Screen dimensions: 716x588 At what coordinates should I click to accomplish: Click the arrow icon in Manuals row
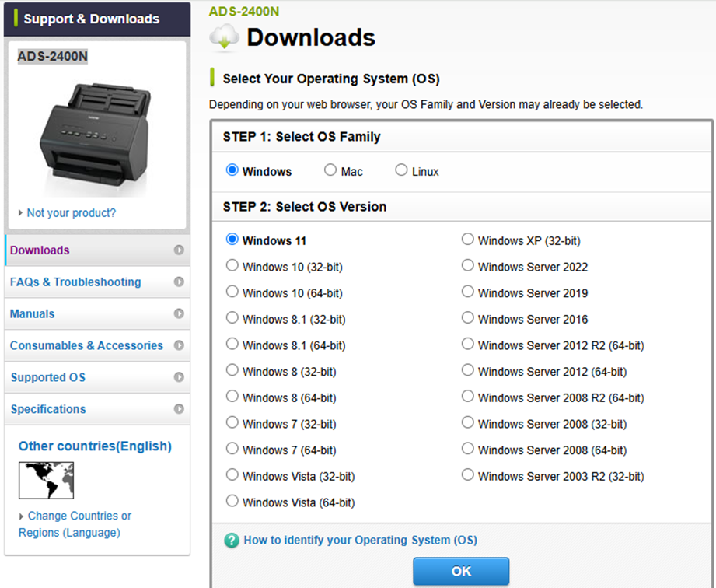tap(179, 313)
